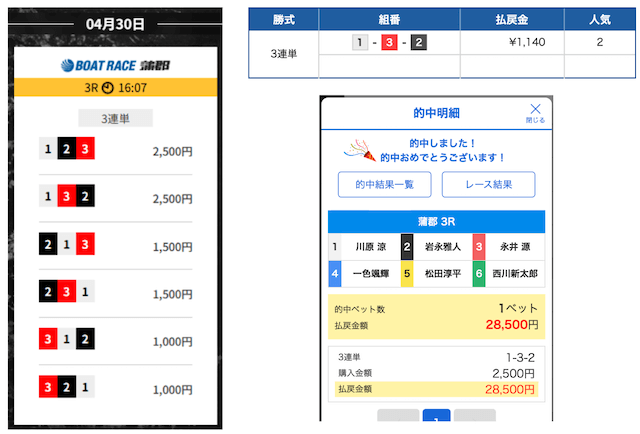
Task: Click the blue number 4 lane badge
Action: click(x=335, y=274)
